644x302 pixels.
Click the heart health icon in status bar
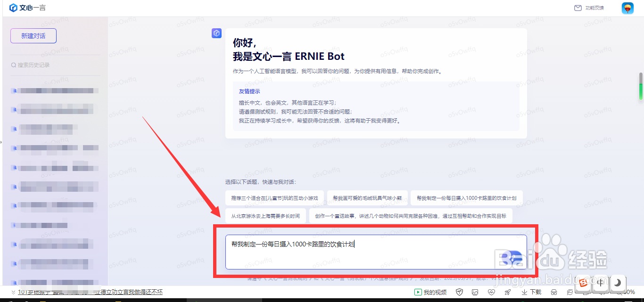(x=491, y=292)
